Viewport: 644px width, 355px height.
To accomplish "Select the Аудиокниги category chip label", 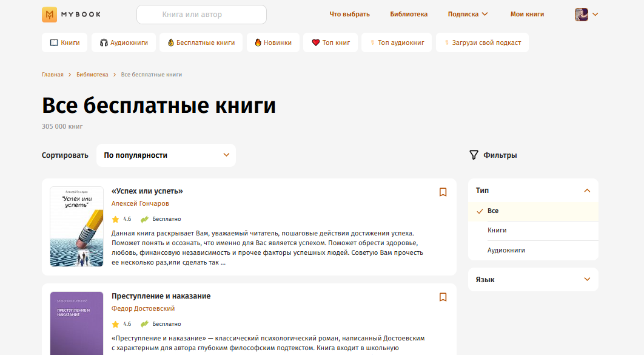I will pyautogui.click(x=129, y=42).
